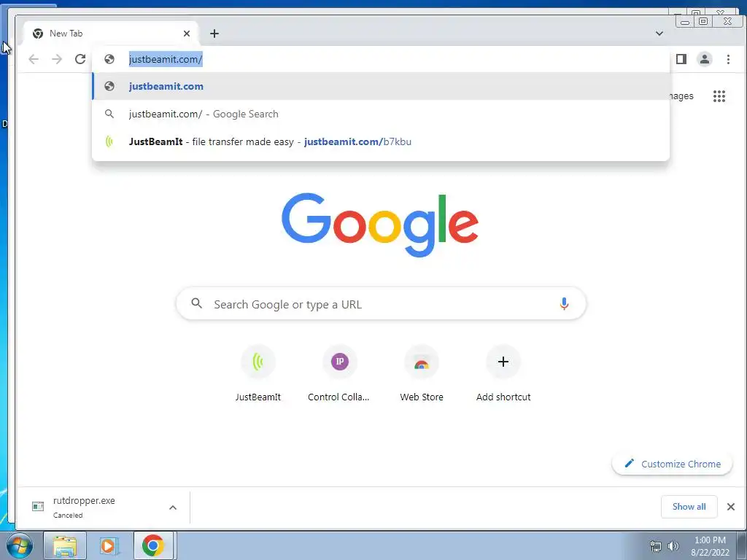Select the New Tab tab
This screenshot has height=560, width=747.
[x=111, y=34]
